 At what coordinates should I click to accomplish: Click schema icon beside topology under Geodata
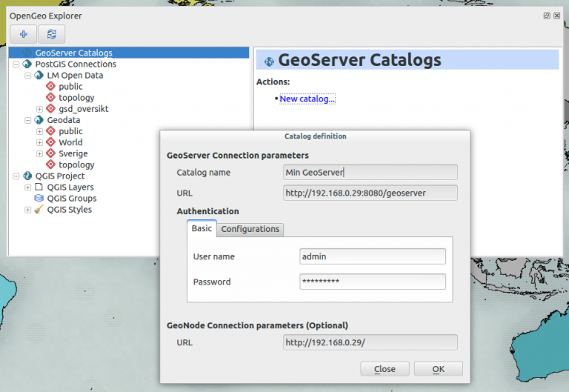51,165
